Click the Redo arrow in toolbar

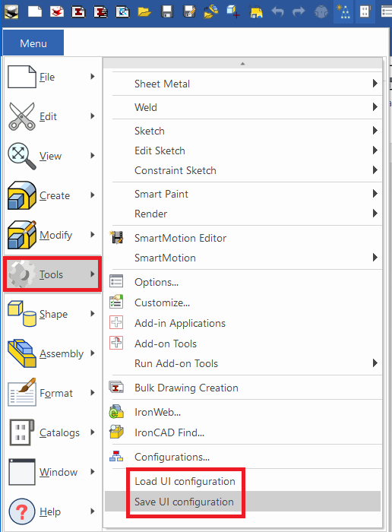click(x=299, y=12)
